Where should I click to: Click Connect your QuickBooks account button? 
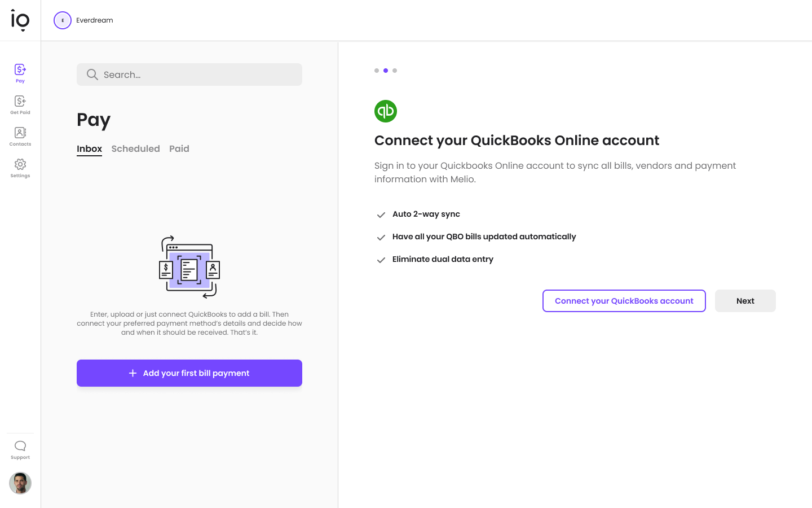pyautogui.click(x=624, y=301)
